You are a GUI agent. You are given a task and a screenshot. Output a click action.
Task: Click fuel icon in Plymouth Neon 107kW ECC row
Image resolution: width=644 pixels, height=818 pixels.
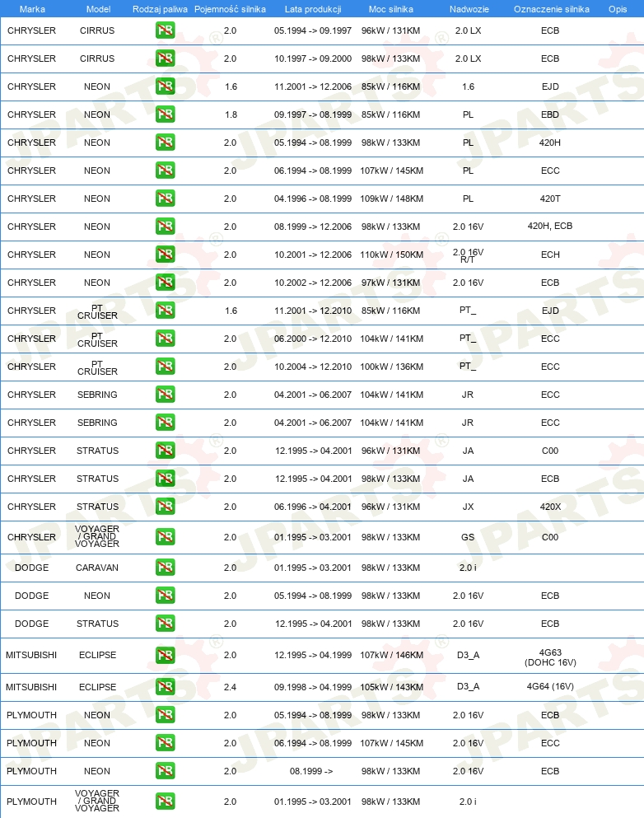[166, 743]
